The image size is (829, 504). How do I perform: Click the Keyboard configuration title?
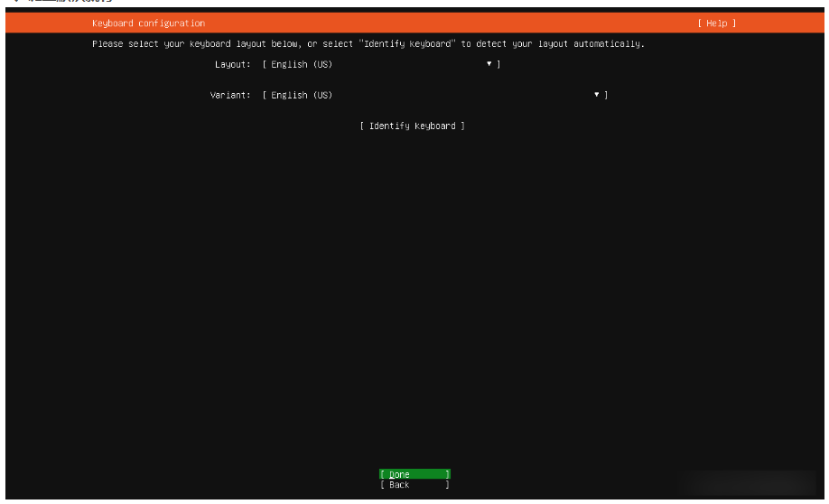pos(148,23)
